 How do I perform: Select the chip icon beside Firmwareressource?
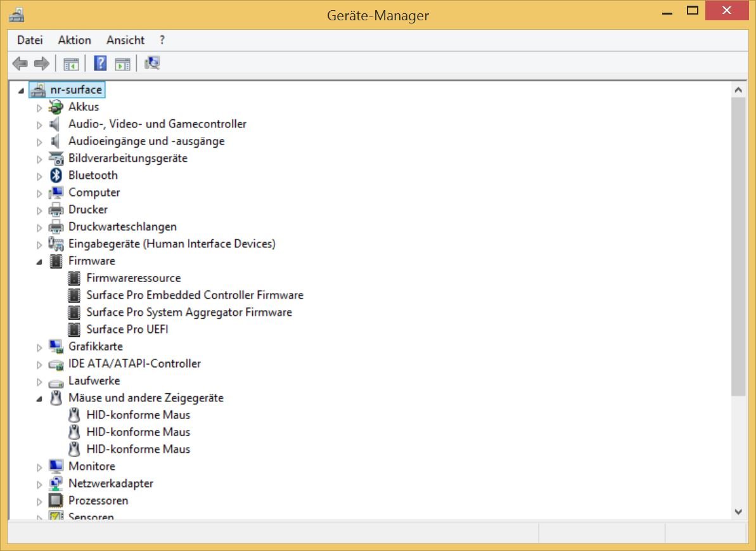(x=74, y=278)
